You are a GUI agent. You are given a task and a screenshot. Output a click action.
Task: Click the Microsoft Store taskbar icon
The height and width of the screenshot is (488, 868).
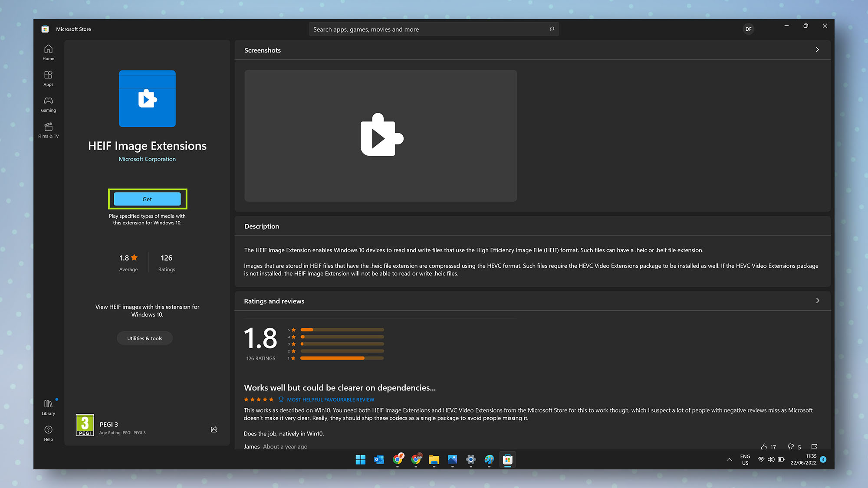point(507,459)
